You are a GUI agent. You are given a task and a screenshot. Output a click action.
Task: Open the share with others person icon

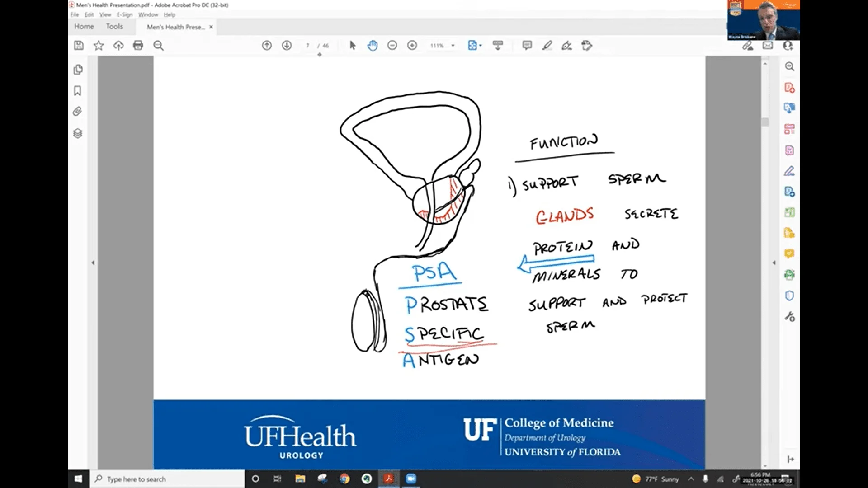pos(788,45)
